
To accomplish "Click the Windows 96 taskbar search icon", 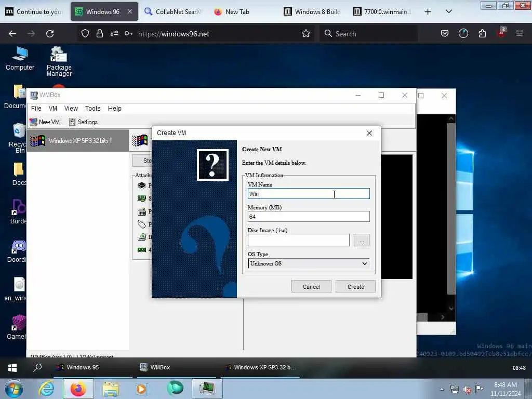I will point(37,367).
